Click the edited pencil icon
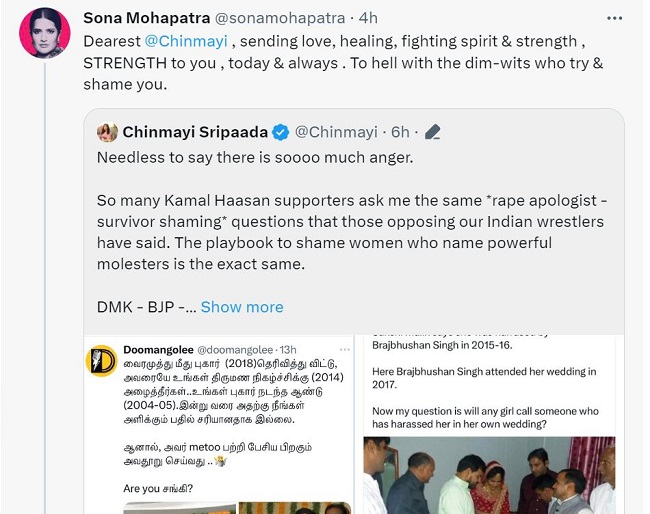Viewport: 650px width, 514px height. click(x=433, y=132)
